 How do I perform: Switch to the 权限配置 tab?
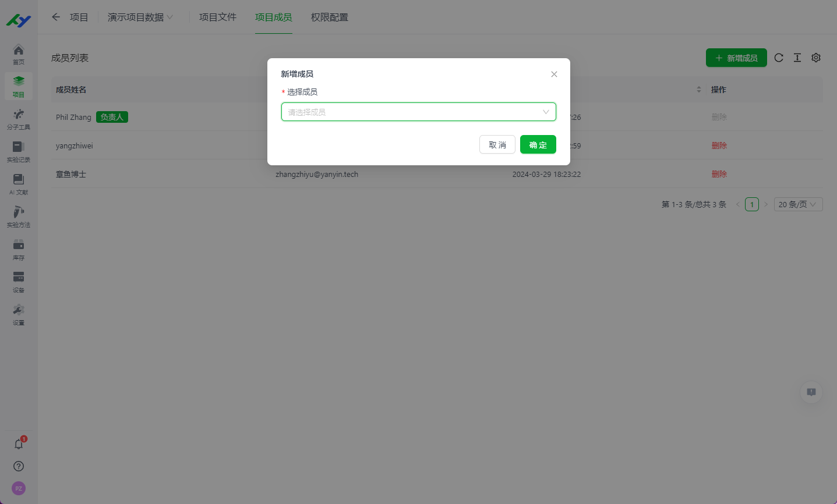click(329, 17)
